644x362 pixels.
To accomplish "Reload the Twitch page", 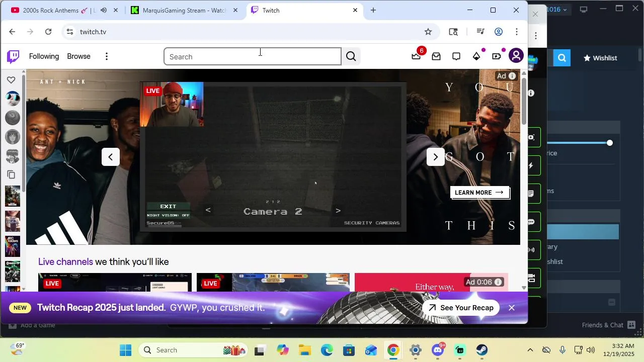I will click(x=48, y=32).
